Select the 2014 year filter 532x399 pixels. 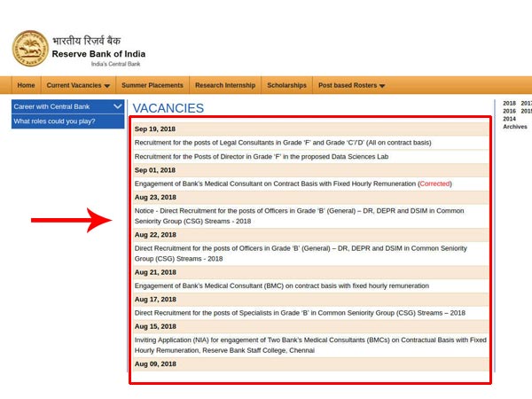tap(509, 119)
